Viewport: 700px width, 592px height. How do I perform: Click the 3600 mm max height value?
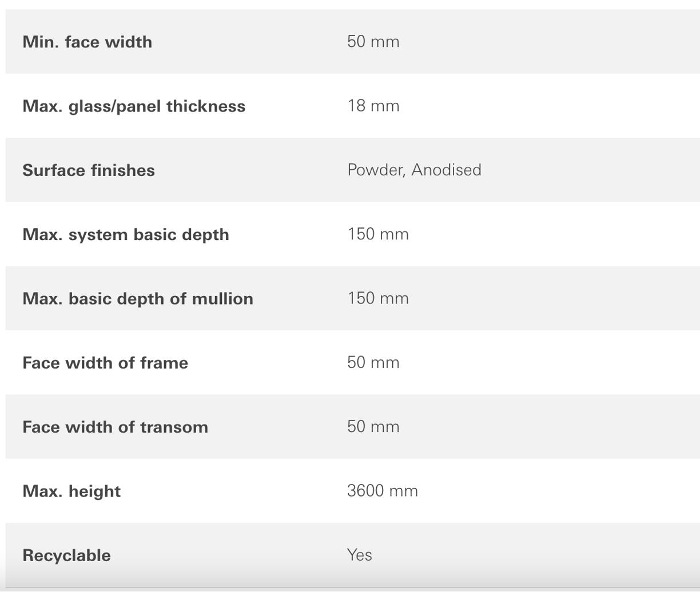coord(382,491)
